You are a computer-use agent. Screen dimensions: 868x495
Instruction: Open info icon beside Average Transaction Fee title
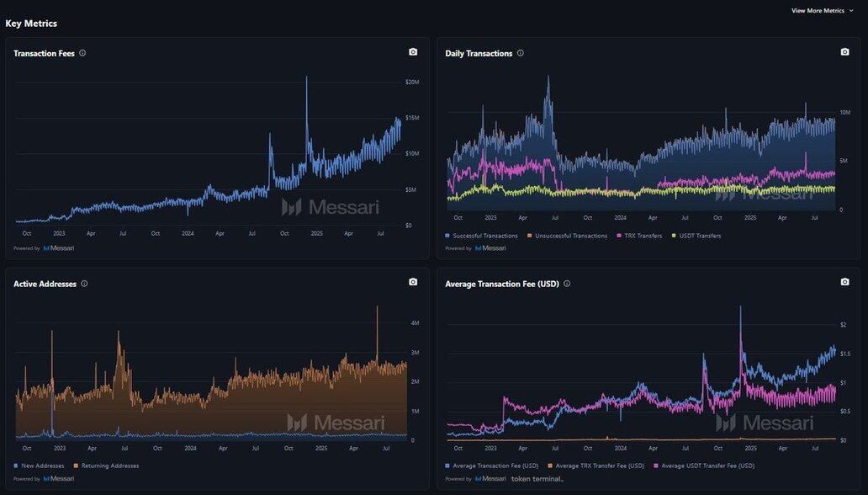pyautogui.click(x=567, y=284)
